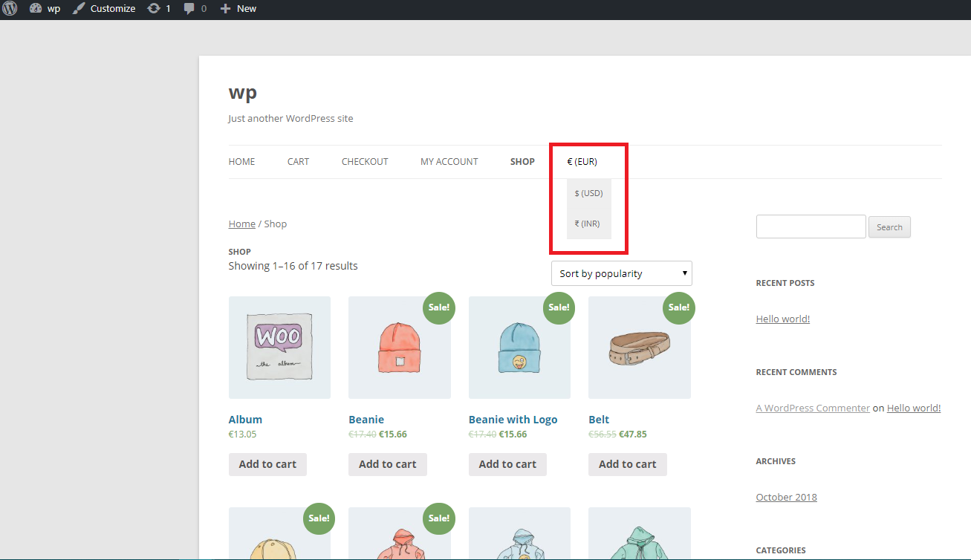Expand the Sort by popularity dropdown
Image resolution: width=971 pixels, height=560 pixels.
tap(621, 273)
